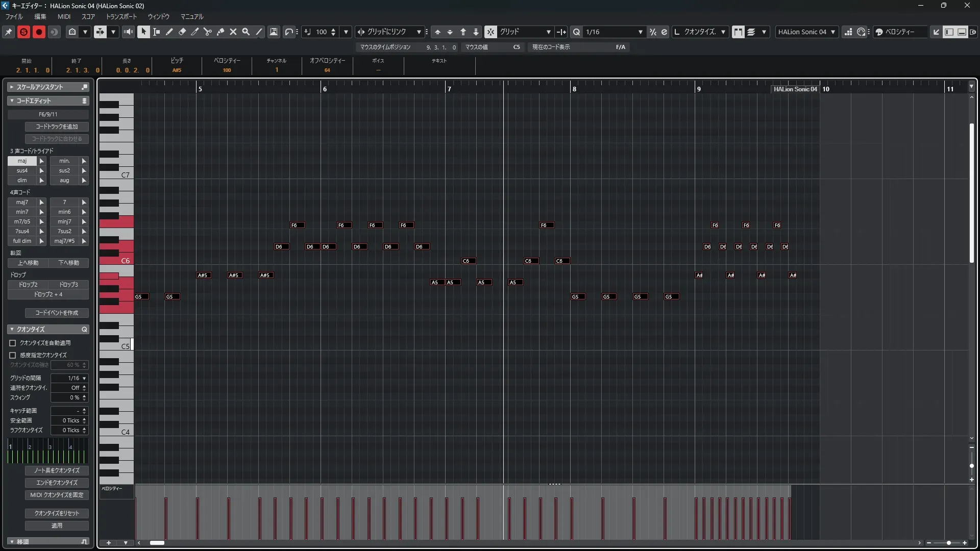The height and width of the screenshot is (551, 980).
Task: Enable quantize auto-apply checkbox
Action: click(13, 343)
